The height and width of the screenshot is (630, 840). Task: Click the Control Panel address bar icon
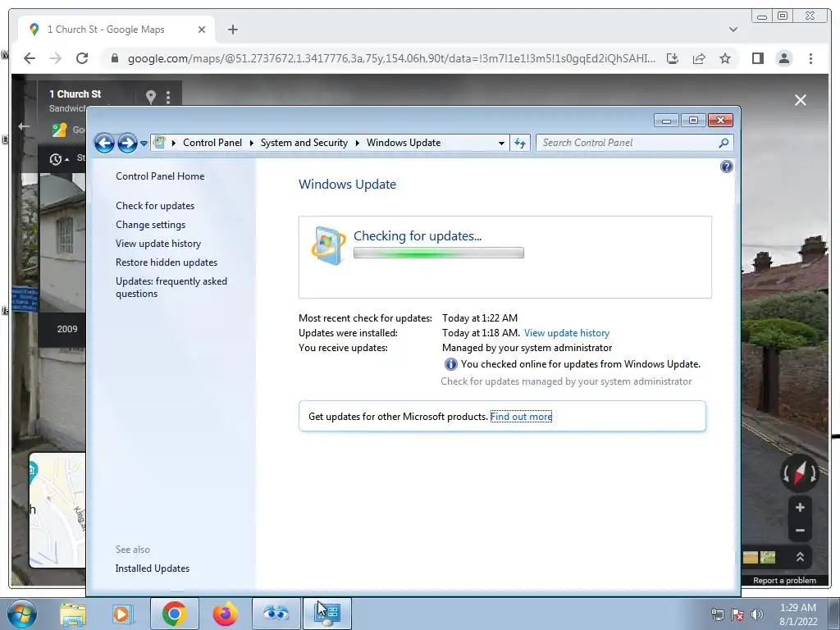pos(159,143)
